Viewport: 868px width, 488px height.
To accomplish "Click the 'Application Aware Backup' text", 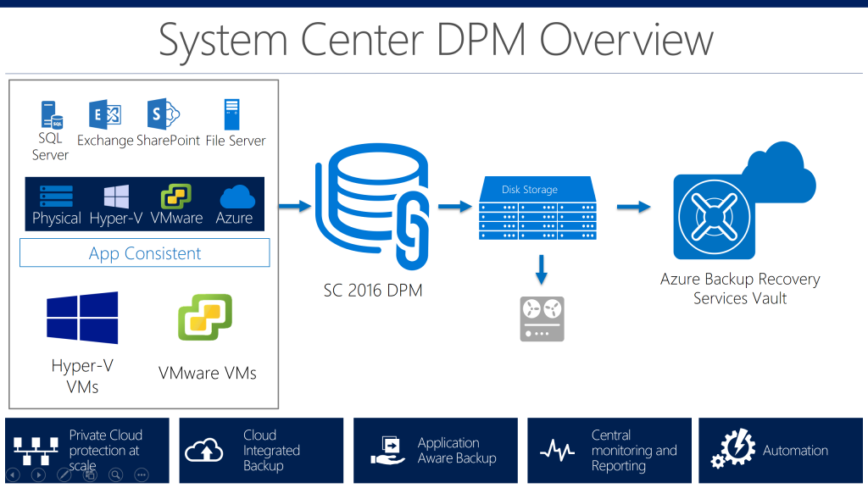I will coord(457,451).
